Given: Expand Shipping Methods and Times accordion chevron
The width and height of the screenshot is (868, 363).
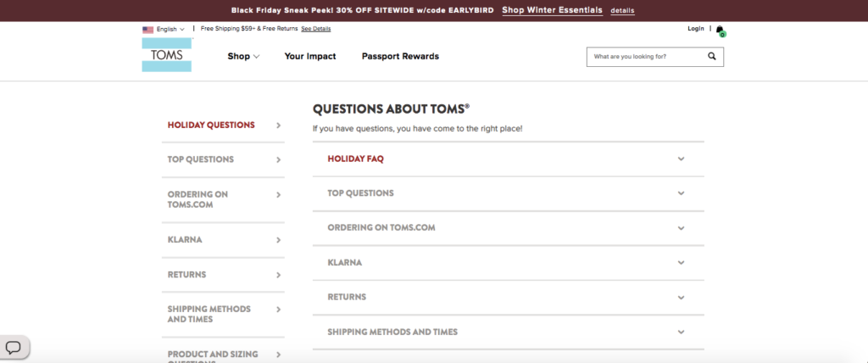Looking at the screenshot, I should (681, 332).
